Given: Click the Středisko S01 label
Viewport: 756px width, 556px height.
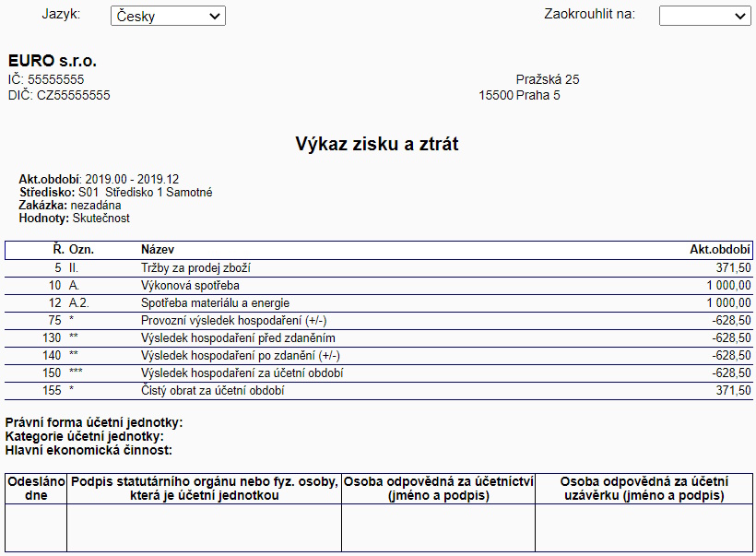Looking at the screenshot, I should point(115,193).
